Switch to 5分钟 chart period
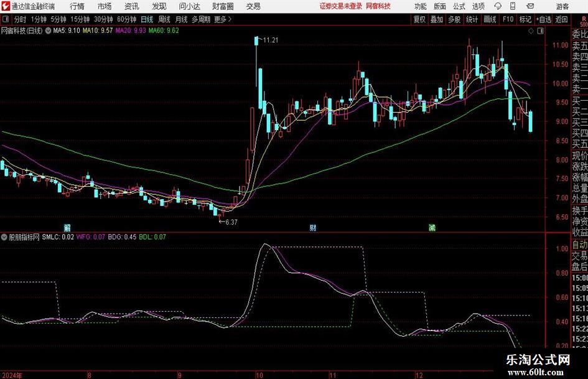Screen dimensions: 588x379 click(x=58, y=19)
